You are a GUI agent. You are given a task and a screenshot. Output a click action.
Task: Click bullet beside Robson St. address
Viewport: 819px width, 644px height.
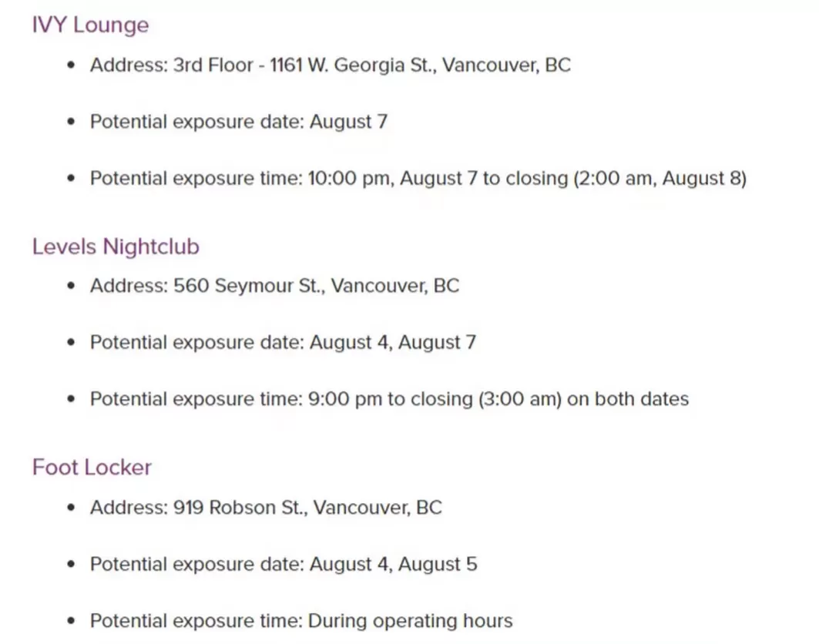tap(72, 507)
